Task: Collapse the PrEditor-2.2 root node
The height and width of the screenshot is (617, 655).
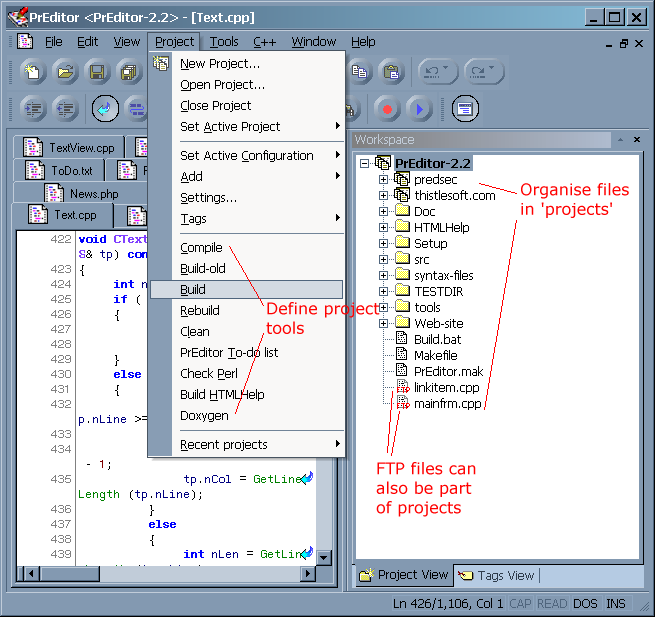Action: coord(365,163)
